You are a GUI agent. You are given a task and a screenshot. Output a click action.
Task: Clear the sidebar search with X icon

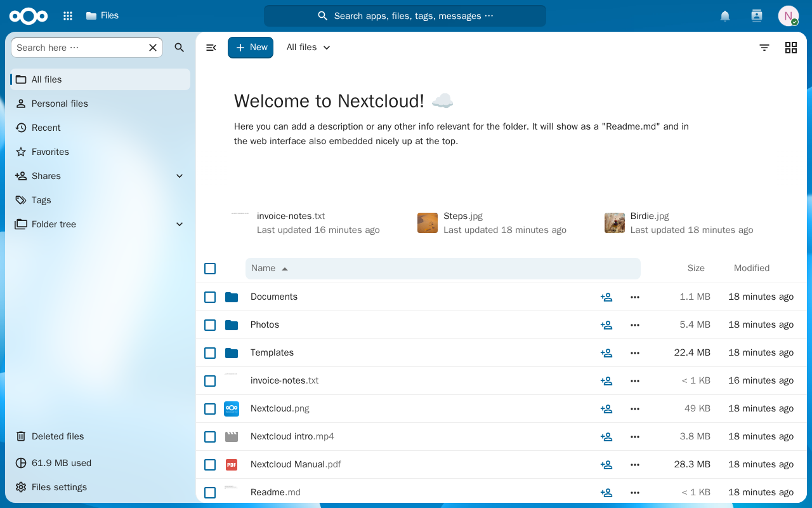153,48
